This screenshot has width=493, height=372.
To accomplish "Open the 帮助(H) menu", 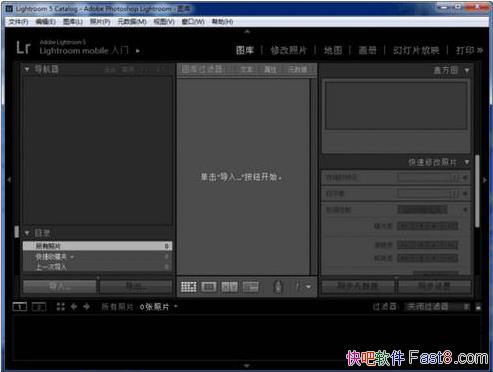I will click(x=222, y=22).
